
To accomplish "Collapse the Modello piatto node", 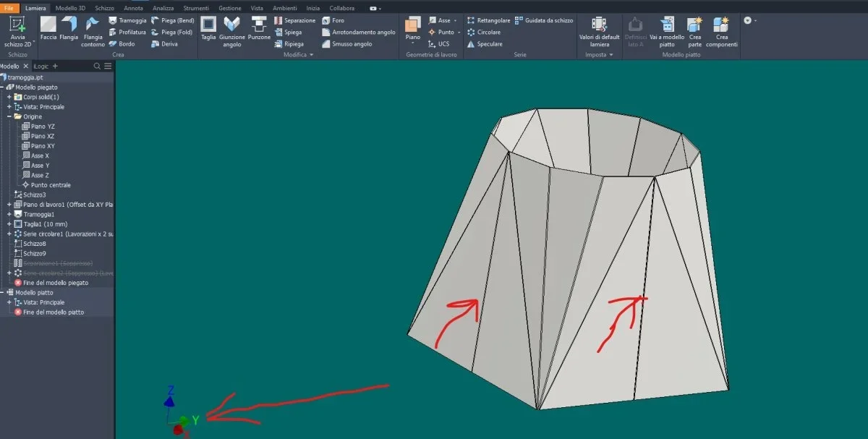I will tap(2, 292).
